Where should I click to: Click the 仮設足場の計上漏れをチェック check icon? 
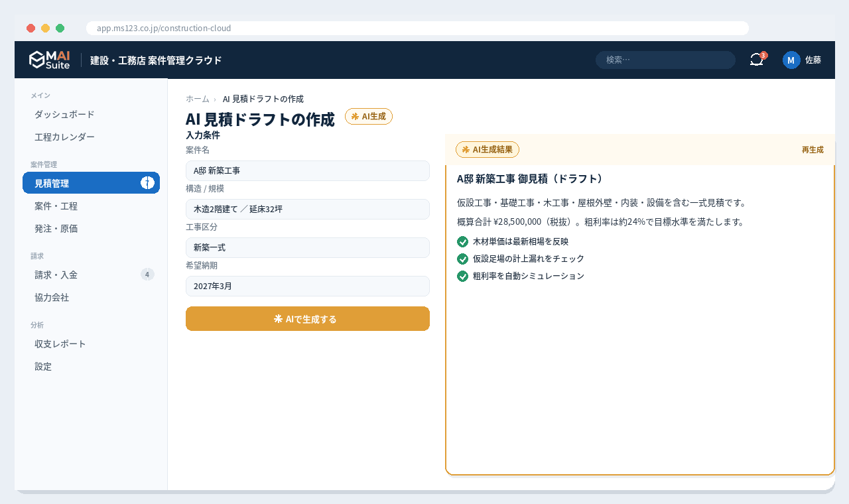463,259
